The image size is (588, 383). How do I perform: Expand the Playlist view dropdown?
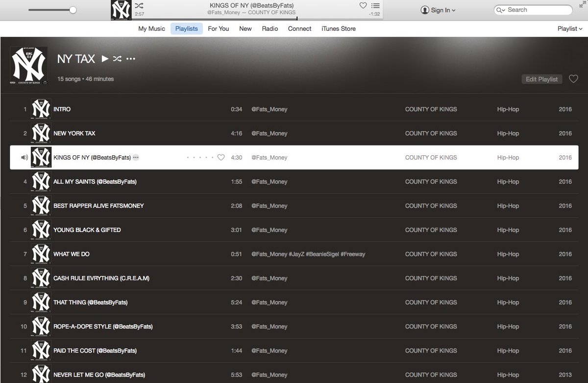coord(570,28)
